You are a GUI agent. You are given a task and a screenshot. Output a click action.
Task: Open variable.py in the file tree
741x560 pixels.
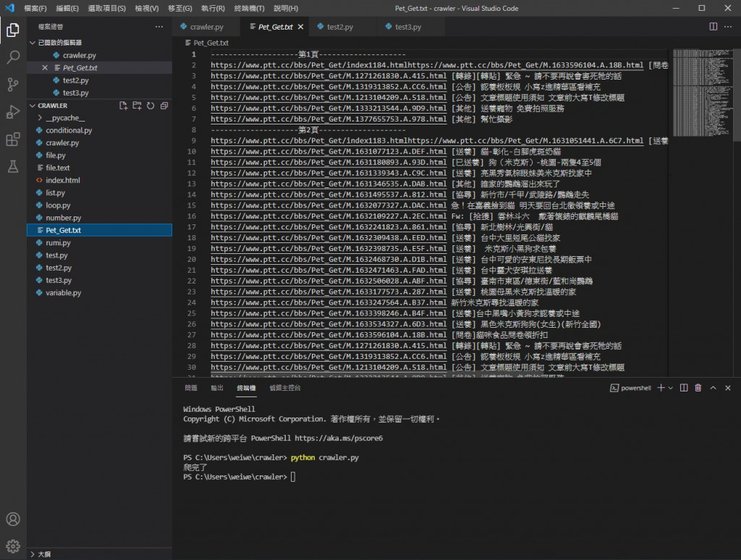click(x=99, y=292)
